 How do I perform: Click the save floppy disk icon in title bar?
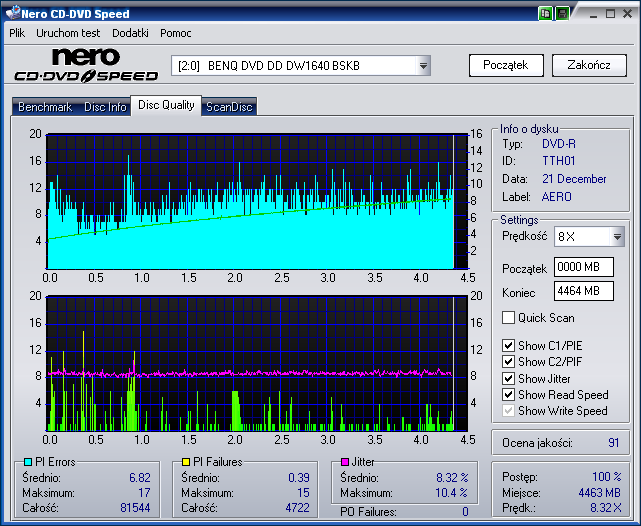pyautogui.click(x=563, y=13)
